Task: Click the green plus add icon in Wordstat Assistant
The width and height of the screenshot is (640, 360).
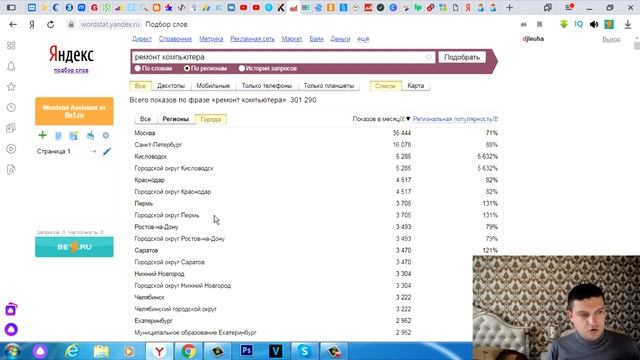Action: (x=42, y=135)
